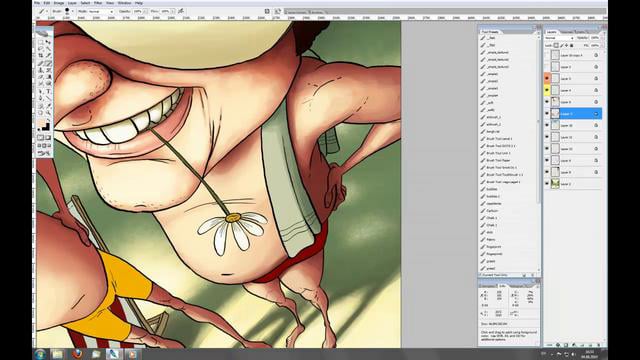Open the Opacity slider arrow in options bar

144,11
